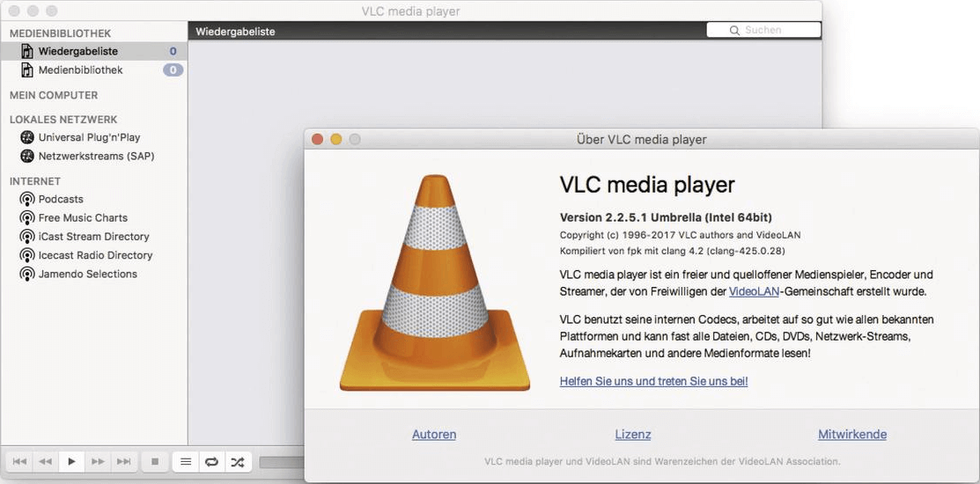The width and height of the screenshot is (980, 484).
Task: Click the rewind button
Action: (x=46, y=461)
